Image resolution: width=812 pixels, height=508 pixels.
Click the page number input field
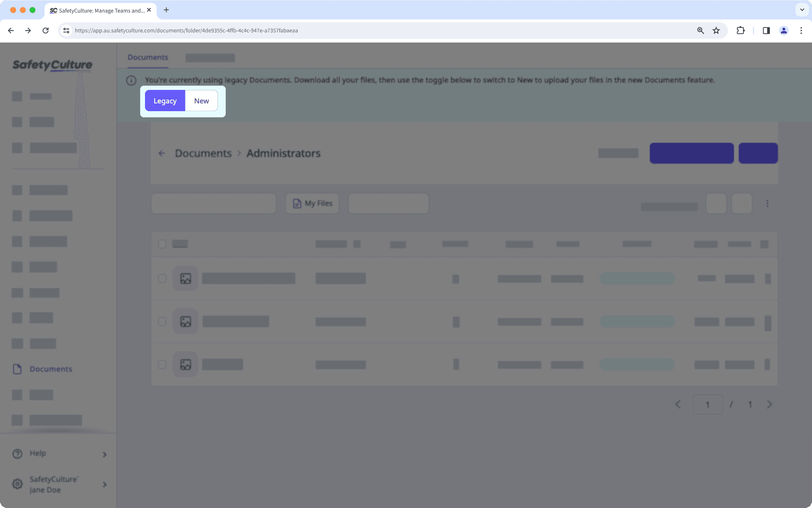[708, 405]
